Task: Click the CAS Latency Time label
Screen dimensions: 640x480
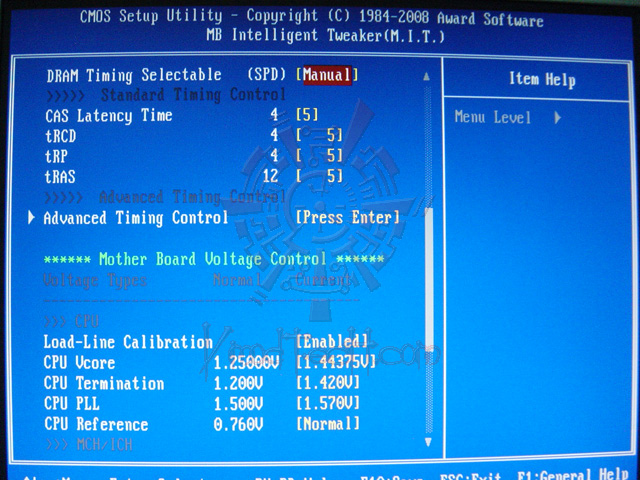Action: [109, 116]
